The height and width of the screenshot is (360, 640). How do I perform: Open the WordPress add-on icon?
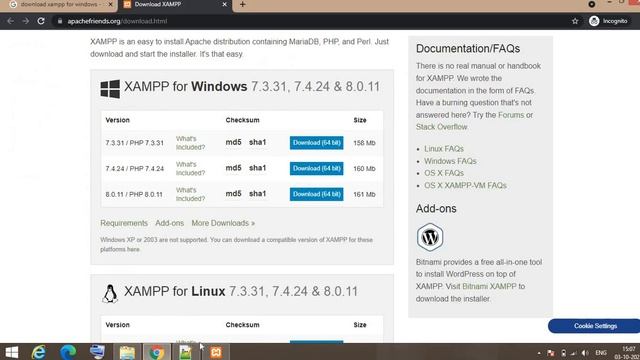[x=430, y=237]
